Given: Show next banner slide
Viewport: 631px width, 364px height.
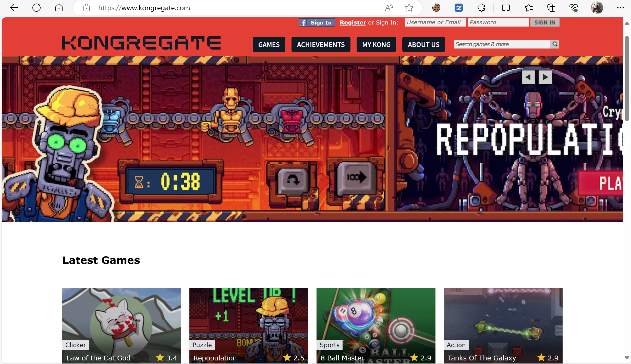Looking at the screenshot, I should [545, 77].
